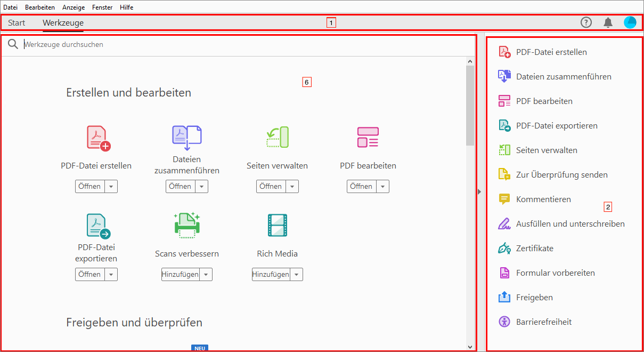This screenshot has width=644, height=352.
Task: Click Hinzufügen under Scans verbessern
Action: point(181,274)
